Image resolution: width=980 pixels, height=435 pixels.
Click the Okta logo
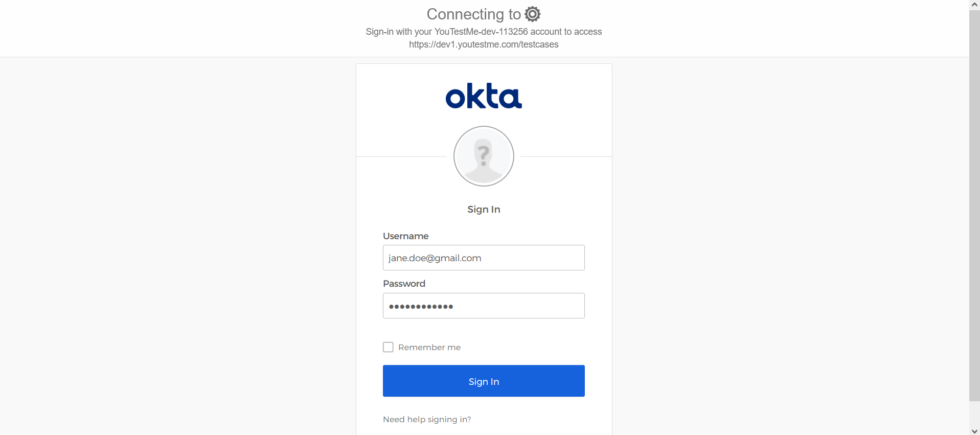tap(484, 96)
